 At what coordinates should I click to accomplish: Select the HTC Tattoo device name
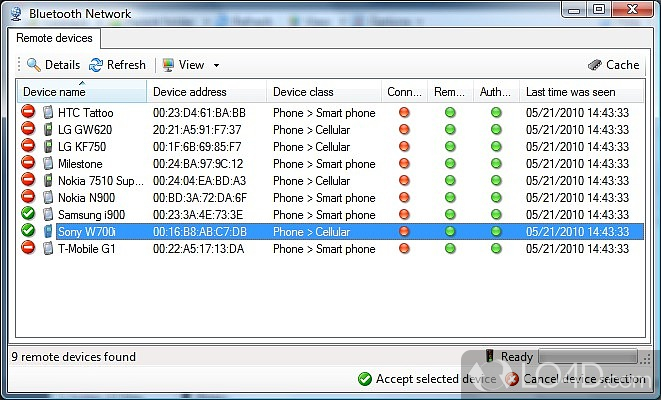coord(86,113)
